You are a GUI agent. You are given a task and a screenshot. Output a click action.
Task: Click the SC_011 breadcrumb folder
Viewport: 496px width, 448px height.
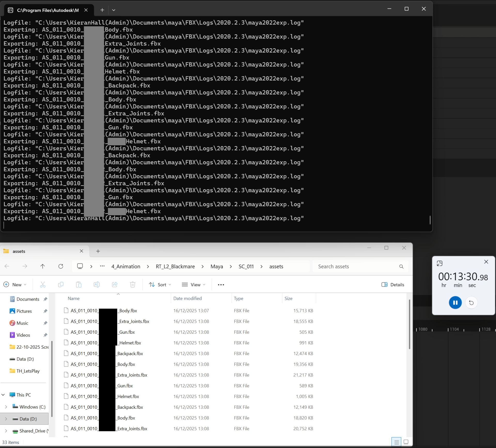coord(246,267)
